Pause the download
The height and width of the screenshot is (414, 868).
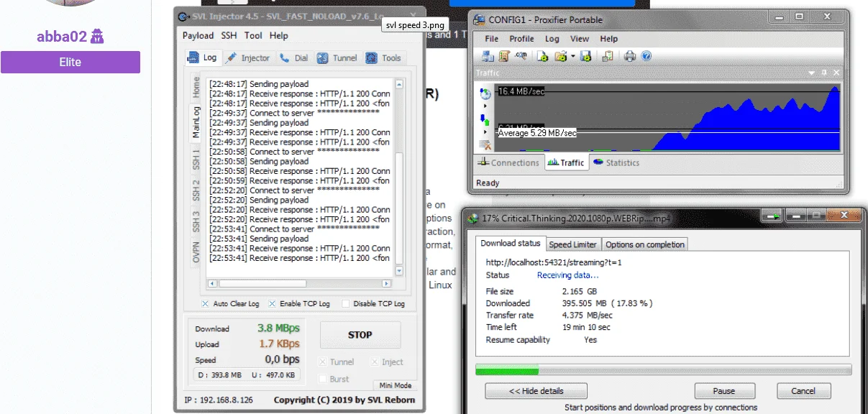[724, 391]
